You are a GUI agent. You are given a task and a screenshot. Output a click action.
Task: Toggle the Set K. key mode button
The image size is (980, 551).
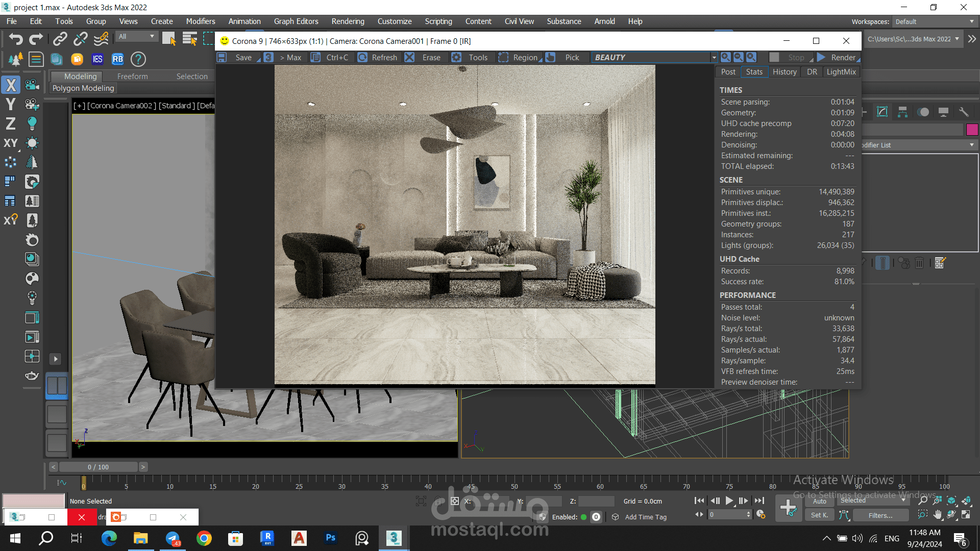tap(819, 515)
